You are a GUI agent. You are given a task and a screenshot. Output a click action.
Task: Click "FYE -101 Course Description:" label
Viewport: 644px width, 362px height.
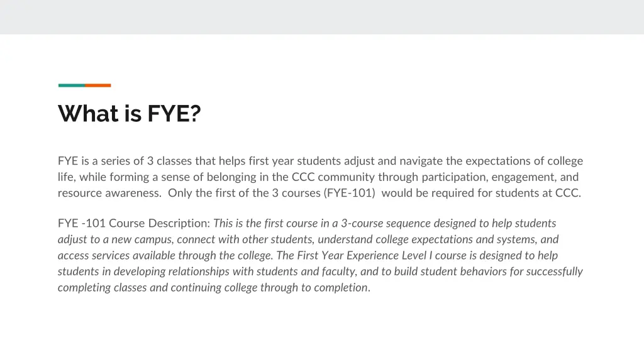134,223
